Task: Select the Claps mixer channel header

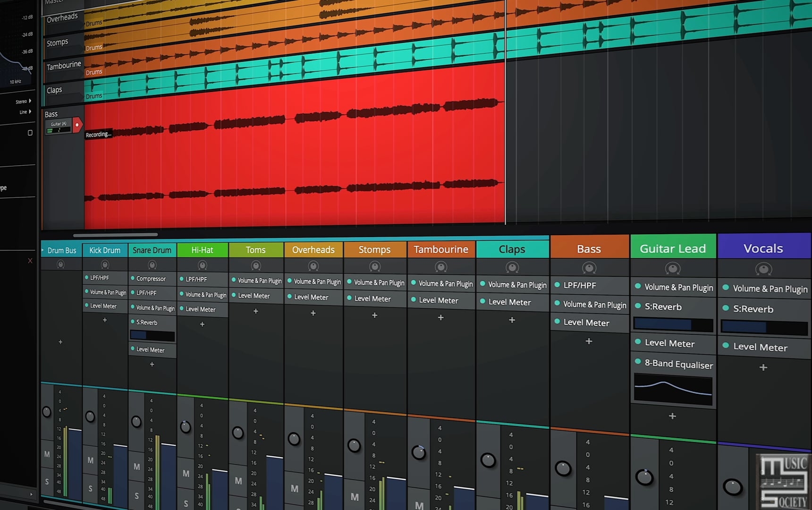Action: 512,249
